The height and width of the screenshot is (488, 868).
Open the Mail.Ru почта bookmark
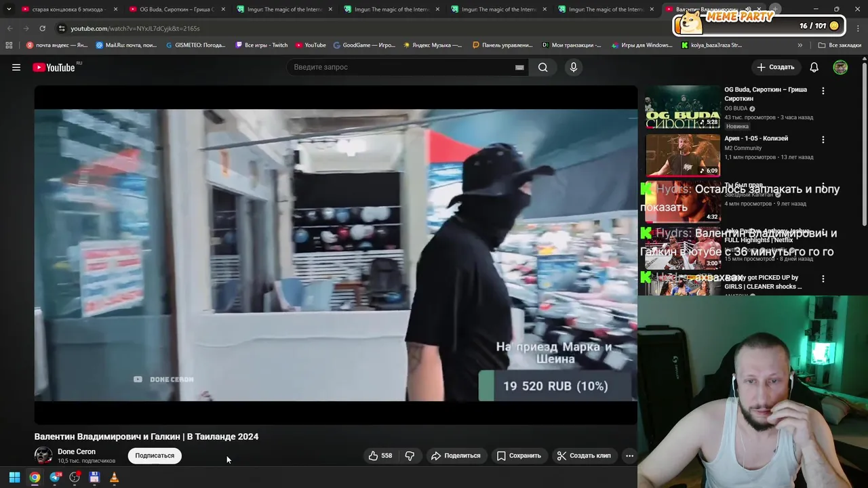[126, 45]
